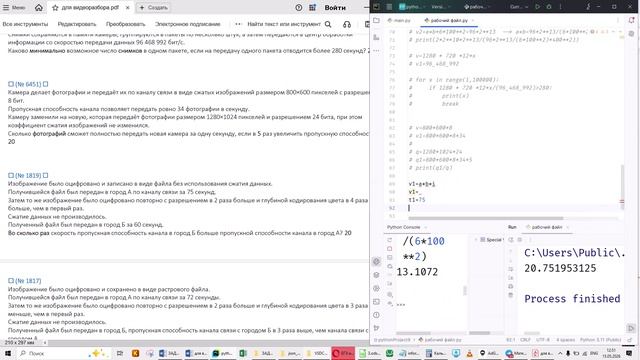
Task: Open PyCharm main hamburger menu
Action: pyautogui.click(x=389, y=7)
